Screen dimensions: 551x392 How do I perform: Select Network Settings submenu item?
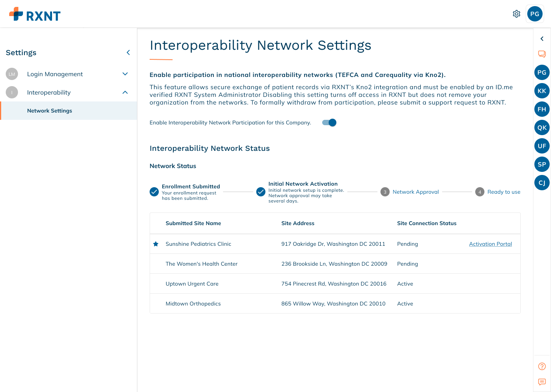point(68,111)
